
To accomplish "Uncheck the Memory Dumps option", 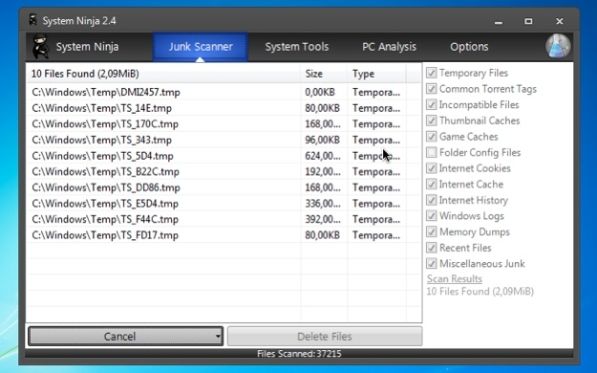I will click(x=431, y=231).
